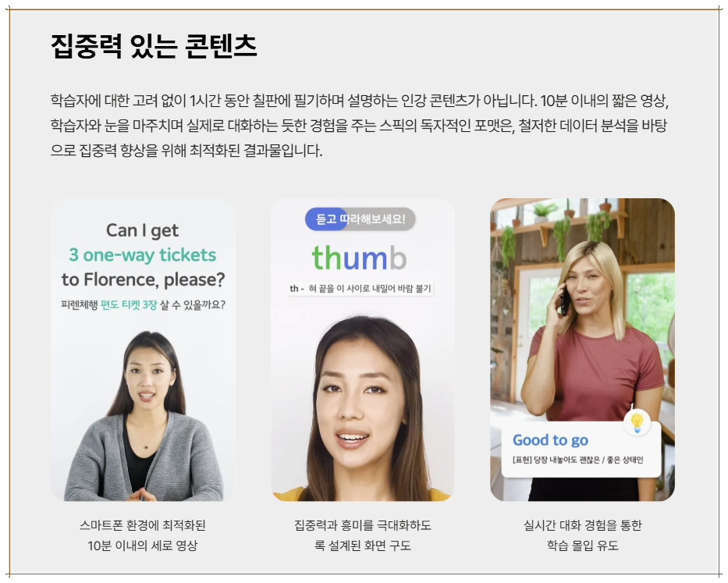This screenshot has height=583, width=728.
Task: Click the phone held by the blonde woman
Action: pyautogui.click(x=565, y=300)
